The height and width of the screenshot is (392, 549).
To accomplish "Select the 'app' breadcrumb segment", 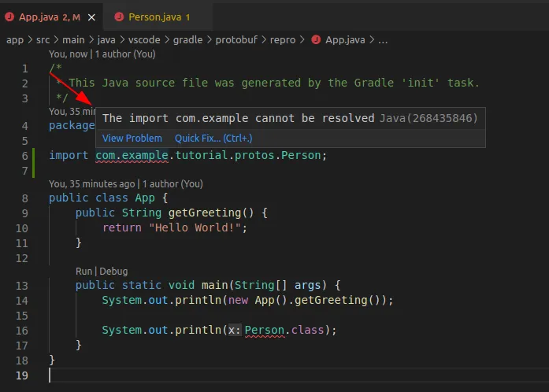I will click(15, 40).
